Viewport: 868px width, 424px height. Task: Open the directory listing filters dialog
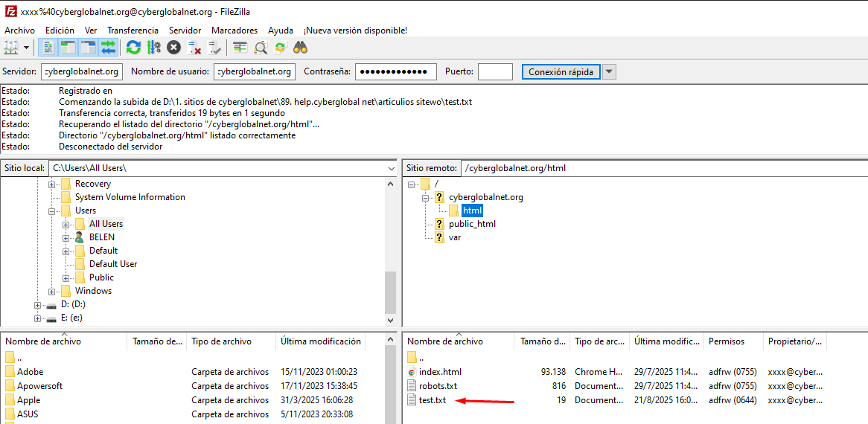240,48
